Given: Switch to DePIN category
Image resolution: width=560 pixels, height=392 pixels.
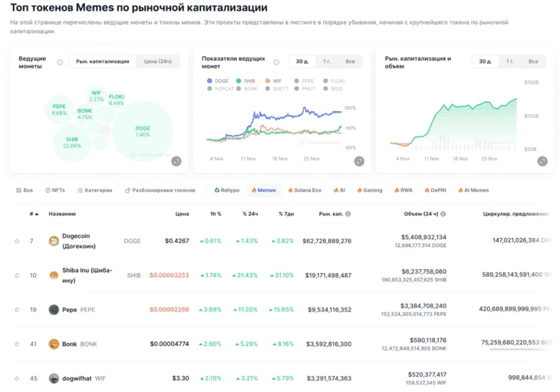Looking at the screenshot, I should (435, 190).
